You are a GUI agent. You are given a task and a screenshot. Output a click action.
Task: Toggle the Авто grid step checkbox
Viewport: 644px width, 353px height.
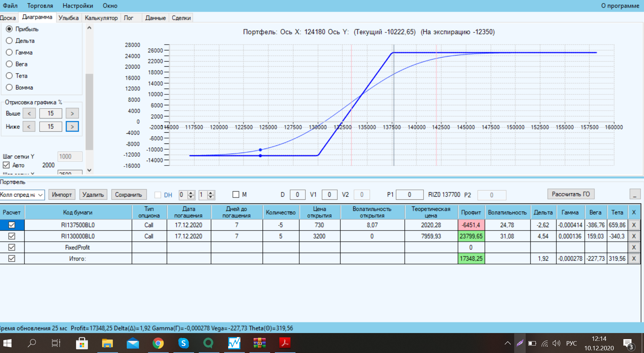tap(6, 165)
